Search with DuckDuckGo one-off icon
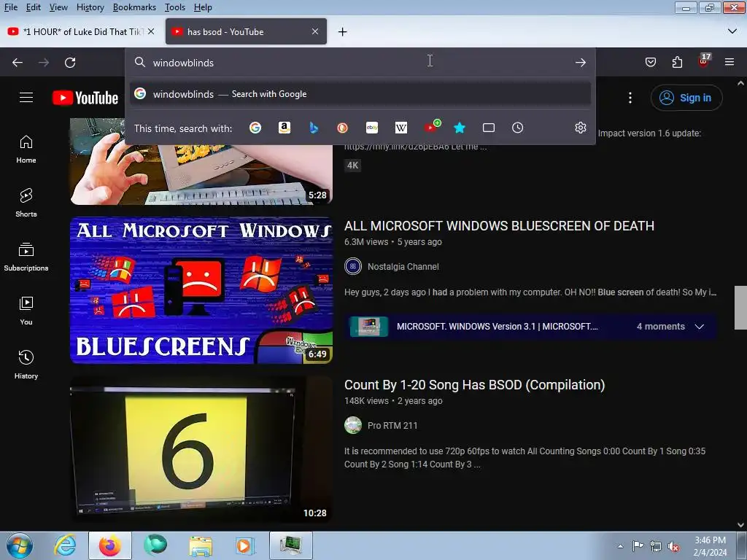Screen dimensions: 747x560 343,128
